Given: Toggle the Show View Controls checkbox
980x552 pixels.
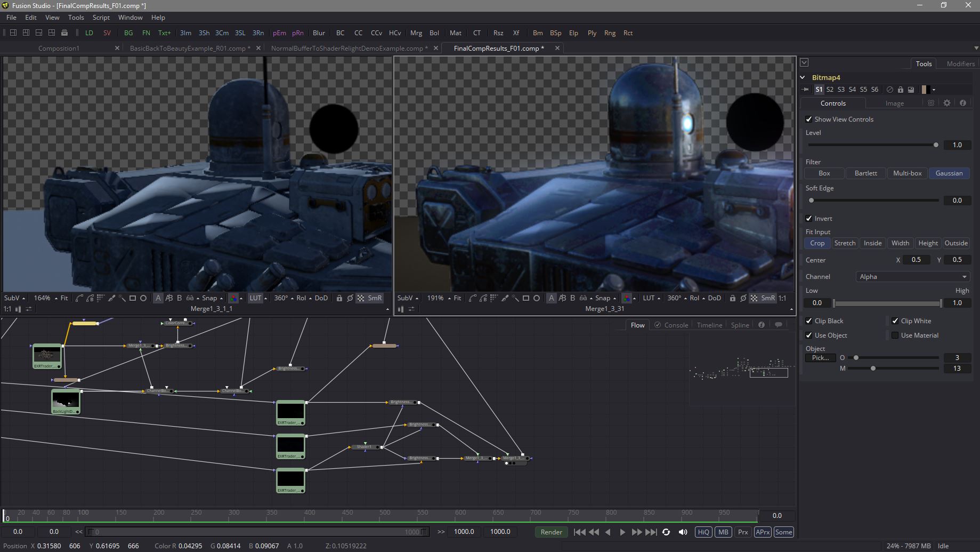Looking at the screenshot, I should tap(809, 119).
